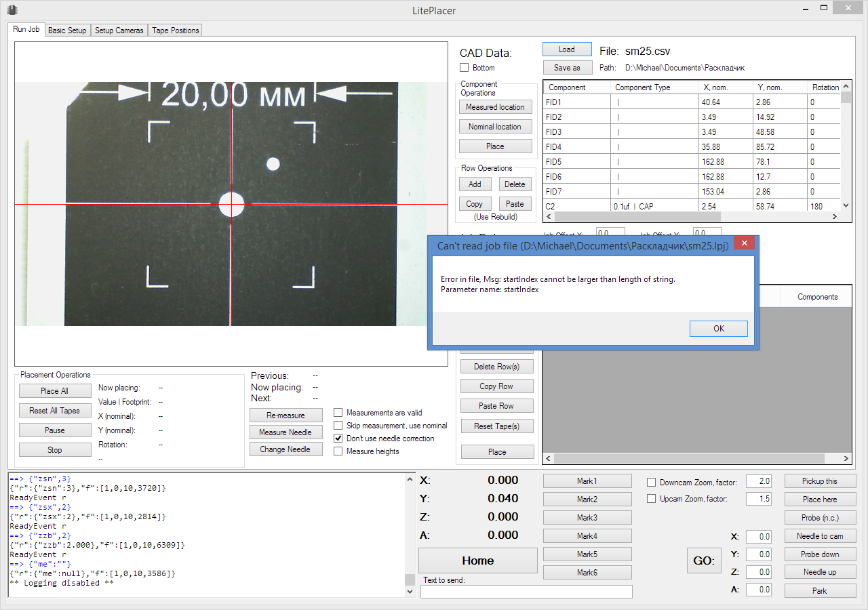Click Reset All Tapes

pyautogui.click(x=55, y=411)
